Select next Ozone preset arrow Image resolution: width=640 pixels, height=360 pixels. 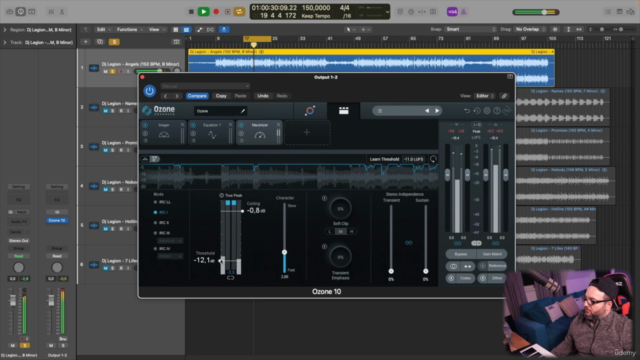pos(437,111)
